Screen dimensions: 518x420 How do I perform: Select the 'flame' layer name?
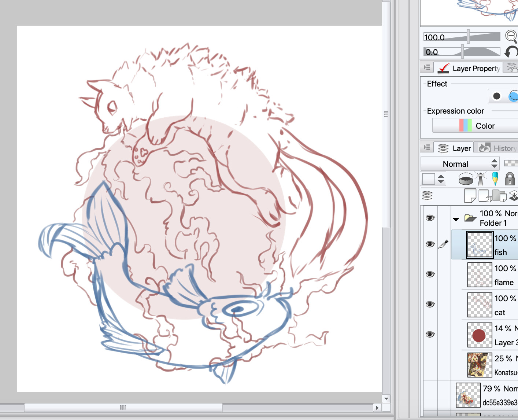coord(504,283)
